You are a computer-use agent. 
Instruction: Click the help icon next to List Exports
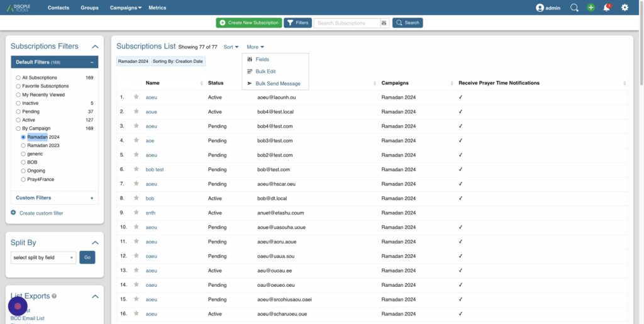[54, 296]
